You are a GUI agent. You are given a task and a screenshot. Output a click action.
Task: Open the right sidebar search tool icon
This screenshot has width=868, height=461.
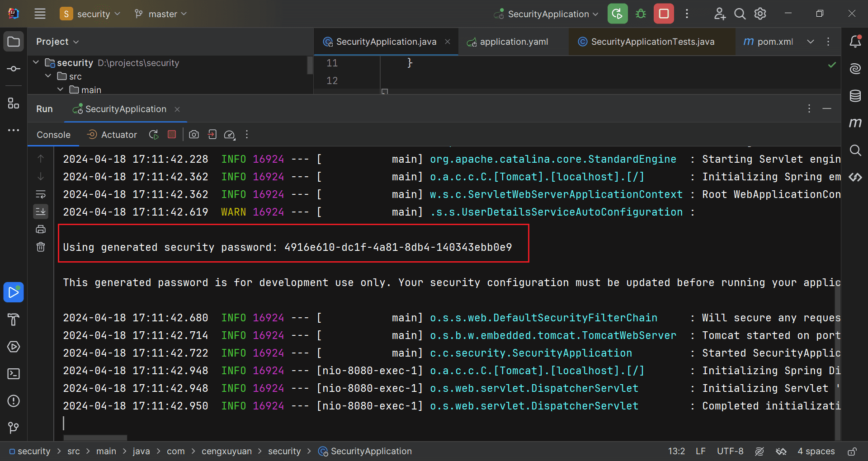(x=855, y=150)
